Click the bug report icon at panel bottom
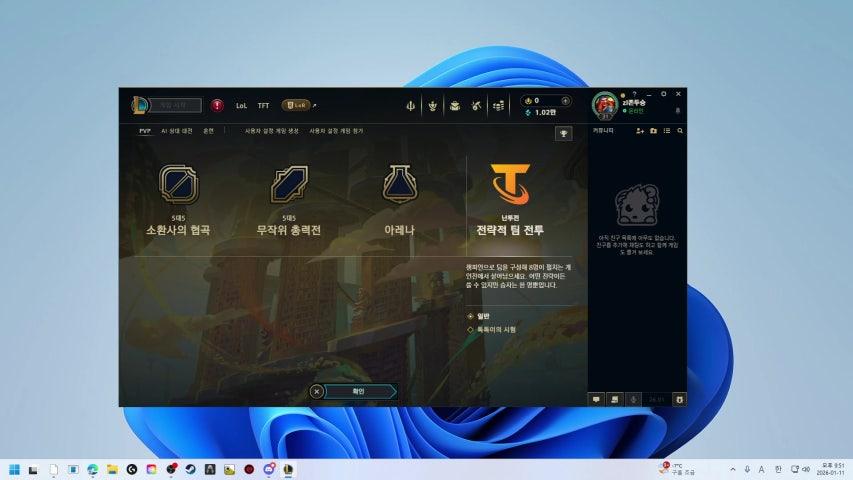The image size is (853, 480). tap(679, 399)
